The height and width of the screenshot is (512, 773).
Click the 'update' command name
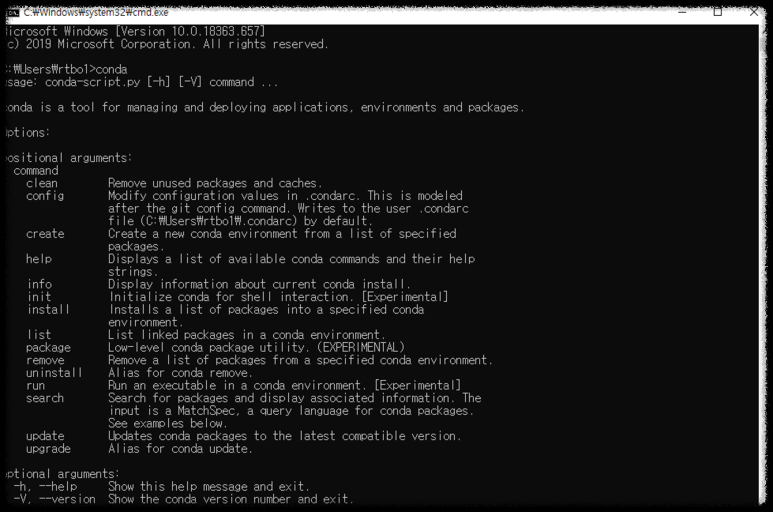click(45, 436)
